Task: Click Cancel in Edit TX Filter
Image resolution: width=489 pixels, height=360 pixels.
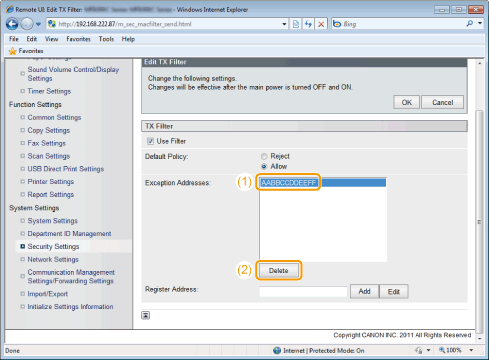Action: (442, 102)
